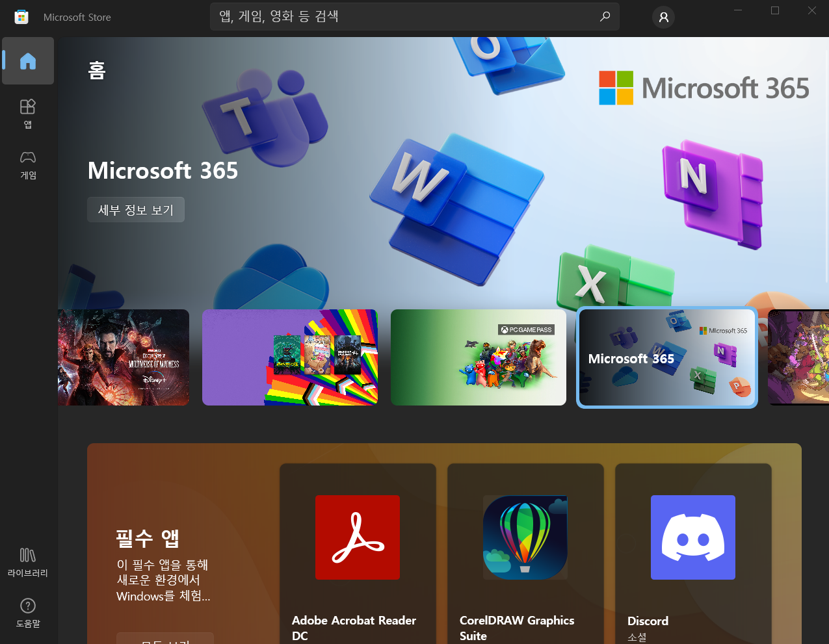This screenshot has height=644, width=829.
Task: Click the Microsoft 365 hero banner title
Action: tap(163, 171)
